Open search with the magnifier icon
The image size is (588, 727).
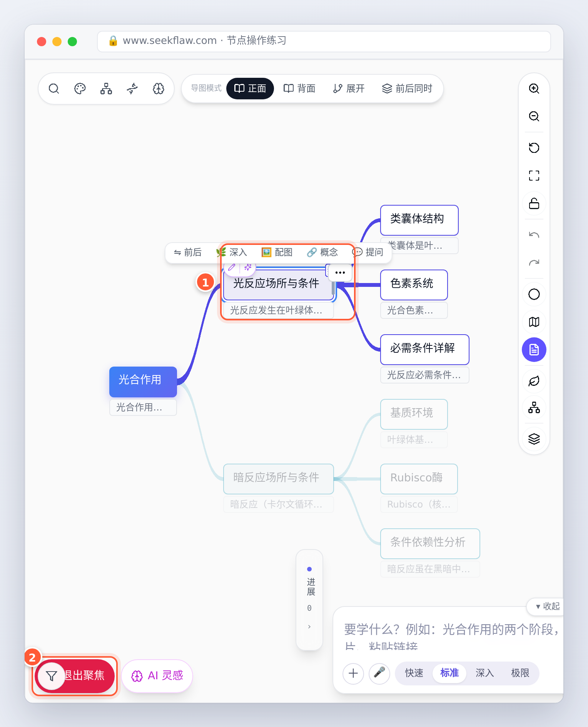pyautogui.click(x=54, y=89)
